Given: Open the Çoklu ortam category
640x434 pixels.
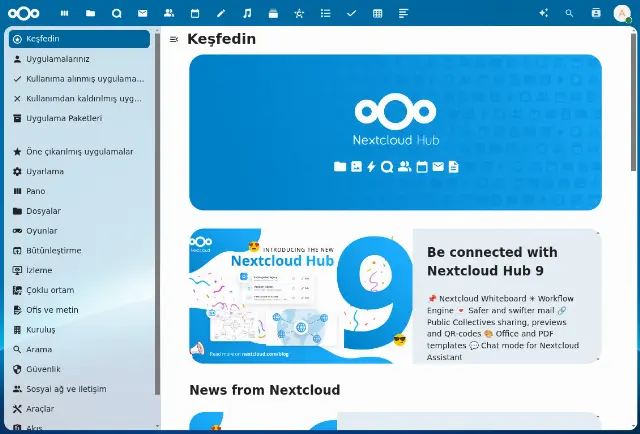Looking at the screenshot, I should (x=80, y=290).
